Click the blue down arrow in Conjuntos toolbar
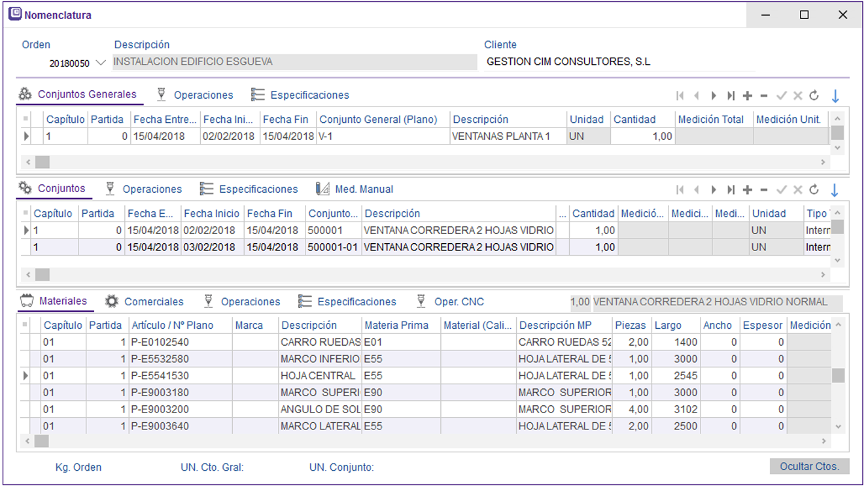 (x=835, y=190)
